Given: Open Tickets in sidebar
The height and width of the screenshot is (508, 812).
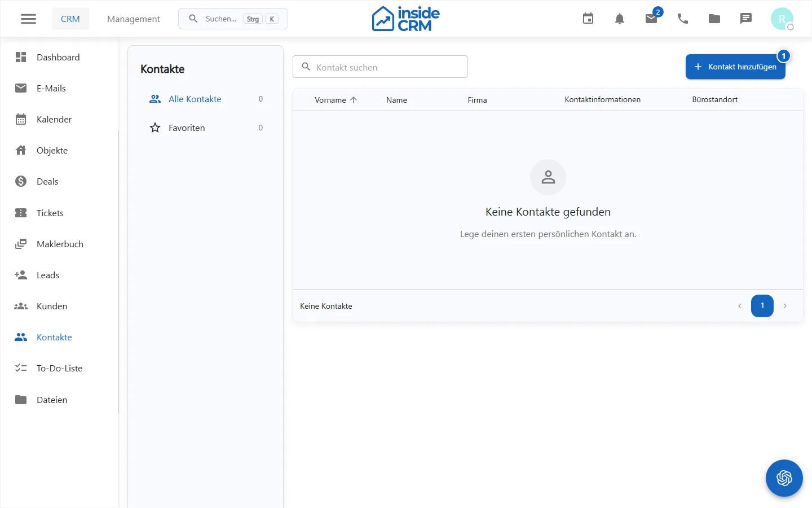Looking at the screenshot, I should (59, 213).
